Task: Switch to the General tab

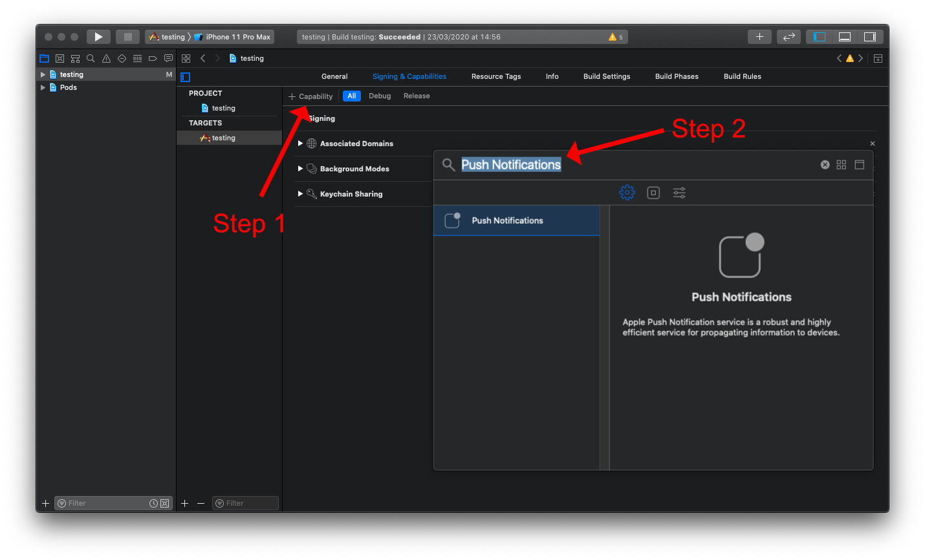Action: 334,76
